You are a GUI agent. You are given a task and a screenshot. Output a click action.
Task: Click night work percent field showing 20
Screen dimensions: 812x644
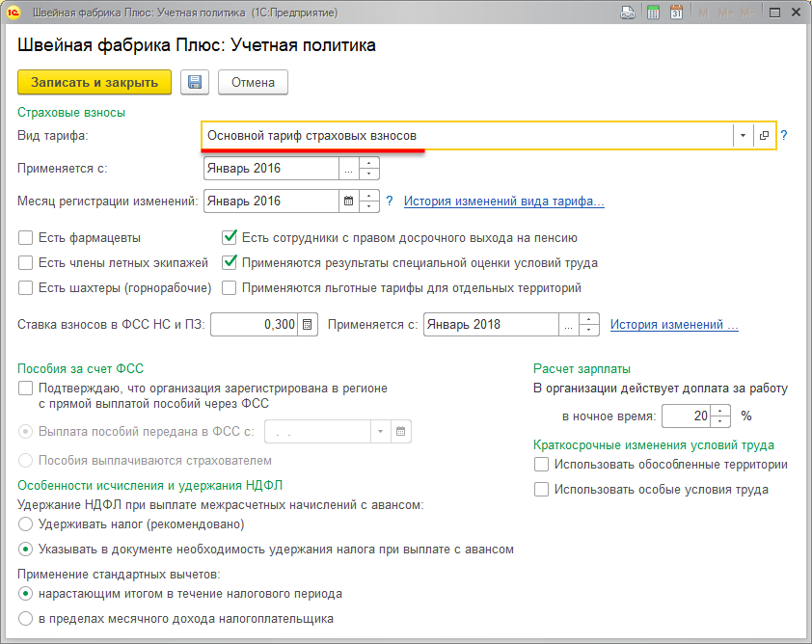[687, 416]
